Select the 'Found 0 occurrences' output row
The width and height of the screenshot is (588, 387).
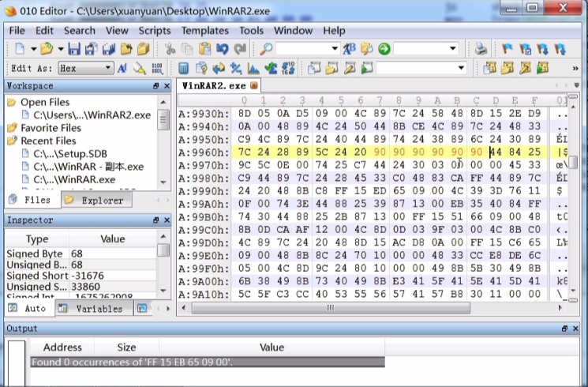[x=208, y=363]
